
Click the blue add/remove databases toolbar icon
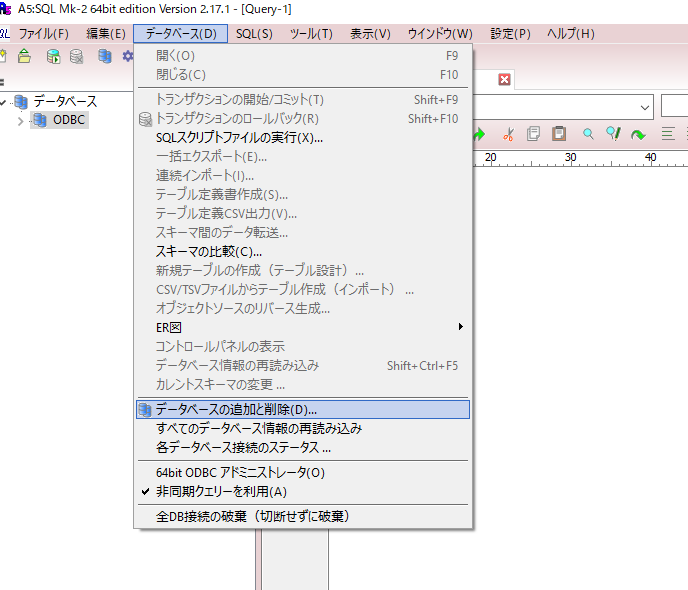(x=105, y=56)
